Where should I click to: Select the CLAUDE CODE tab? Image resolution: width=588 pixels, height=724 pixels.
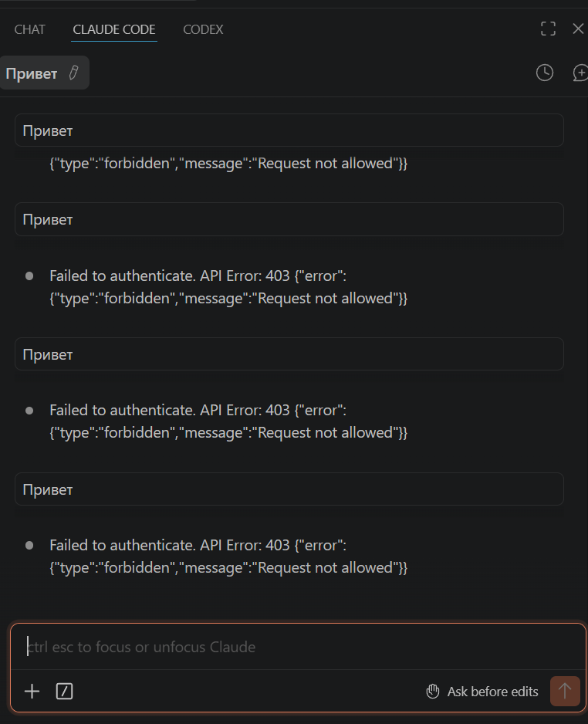tap(114, 29)
